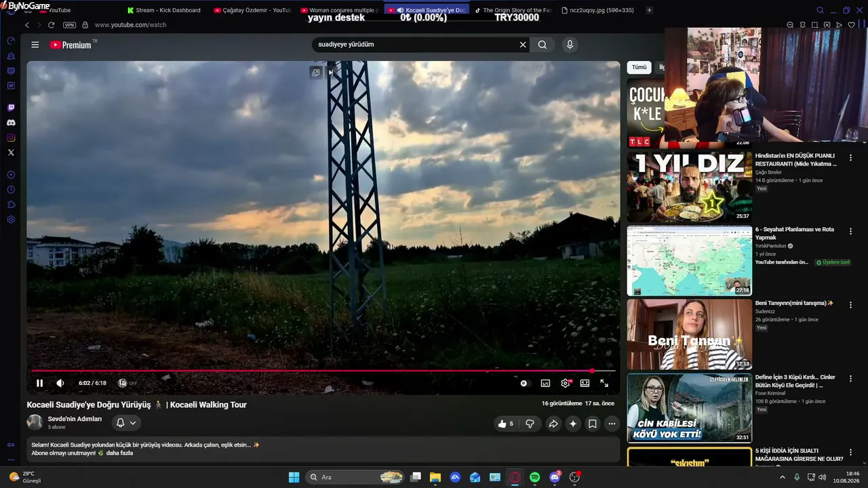The image size is (868, 488).
Task: Toggle the LR extension switch in player
Action: click(127, 383)
